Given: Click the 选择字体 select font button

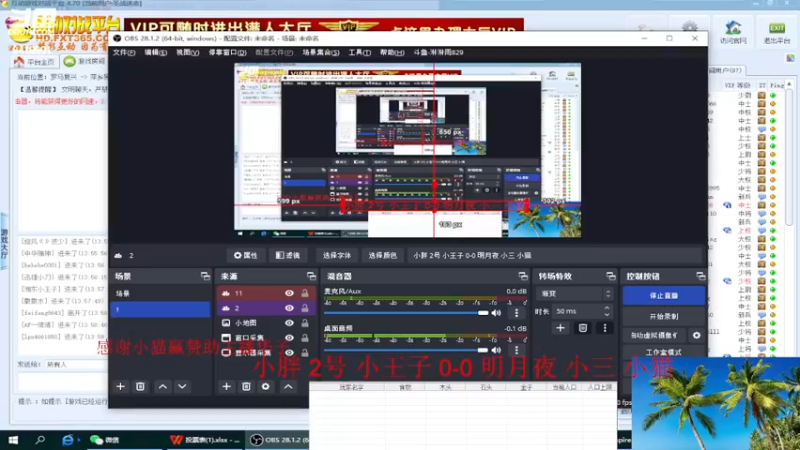Looking at the screenshot, I should click(337, 255).
